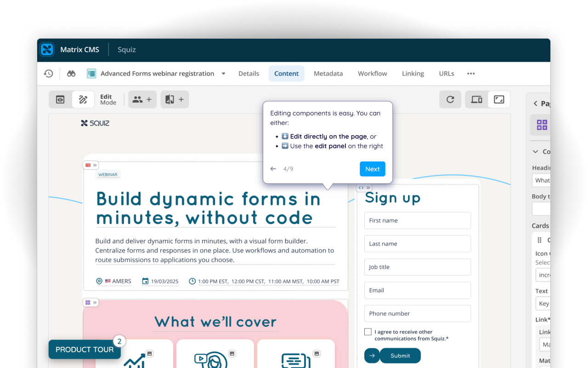Viewport: 588px width, 368px height.
Task: Click the page asset type icon
Action: click(x=91, y=74)
